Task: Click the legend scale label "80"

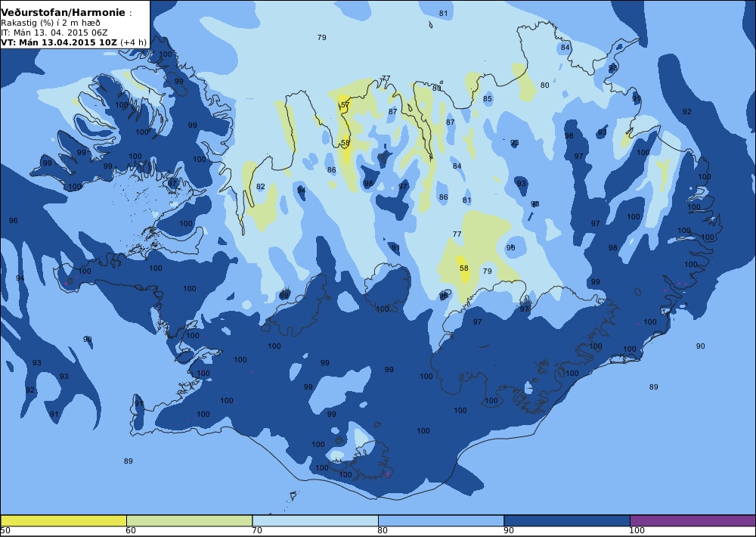Action: click(x=383, y=531)
